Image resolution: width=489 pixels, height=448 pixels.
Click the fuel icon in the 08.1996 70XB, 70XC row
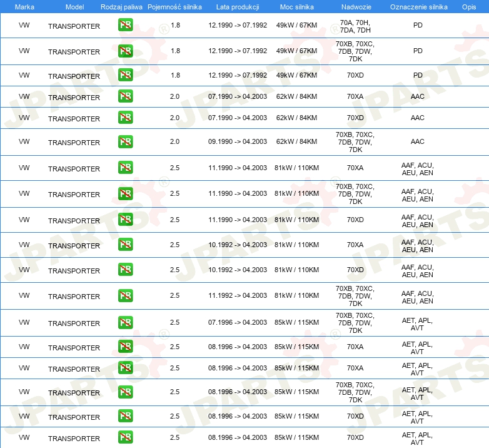tap(125, 392)
